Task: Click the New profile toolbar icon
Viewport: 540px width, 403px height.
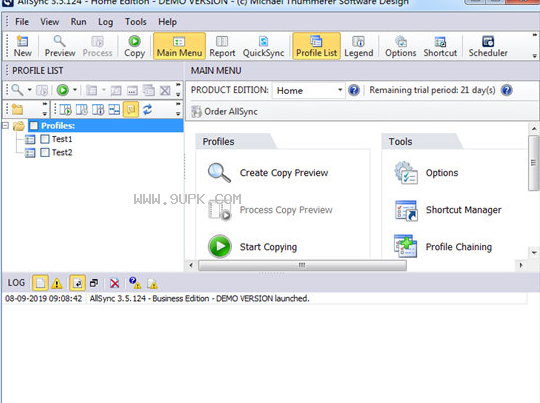Action: [x=22, y=46]
